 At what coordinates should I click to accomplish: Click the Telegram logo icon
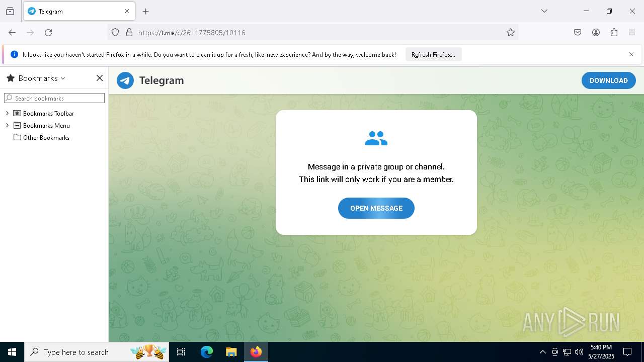tap(125, 80)
